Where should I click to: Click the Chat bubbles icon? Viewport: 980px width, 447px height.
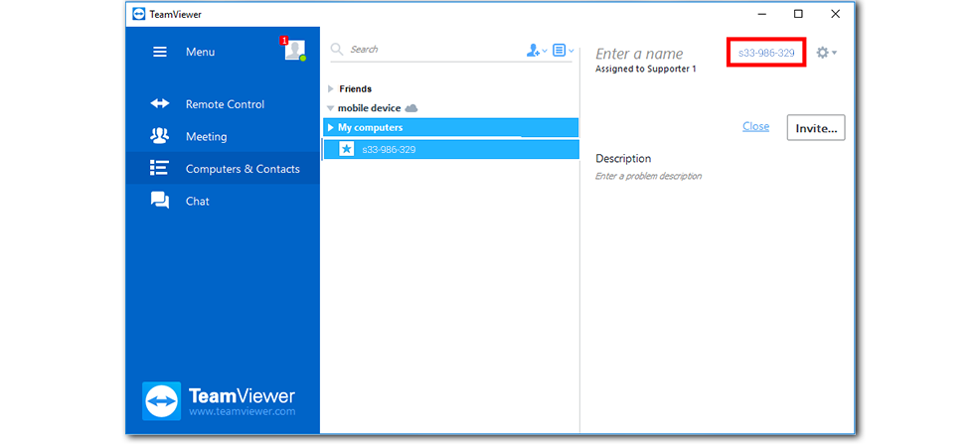(160, 201)
